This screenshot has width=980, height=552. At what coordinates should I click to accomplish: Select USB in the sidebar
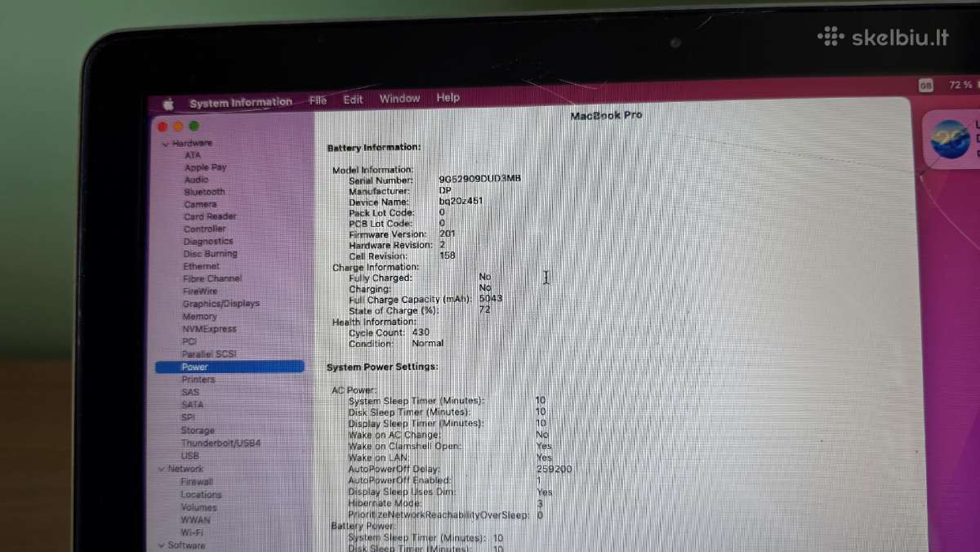(189, 456)
